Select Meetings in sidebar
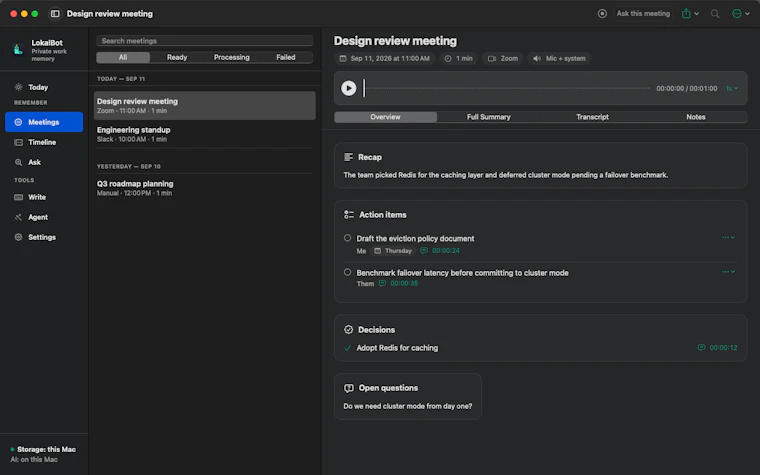The width and height of the screenshot is (760, 475). [x=44, y=122]
